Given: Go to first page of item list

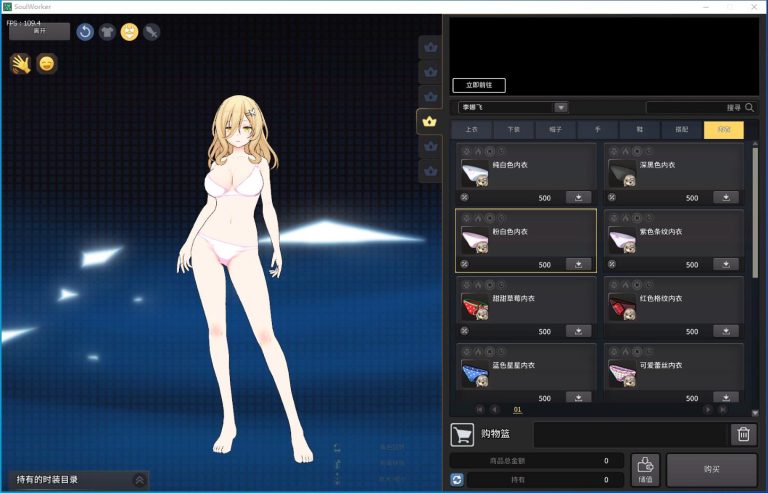Looking at the screenshot, I should pyautogui.click(x=480, y=409).
